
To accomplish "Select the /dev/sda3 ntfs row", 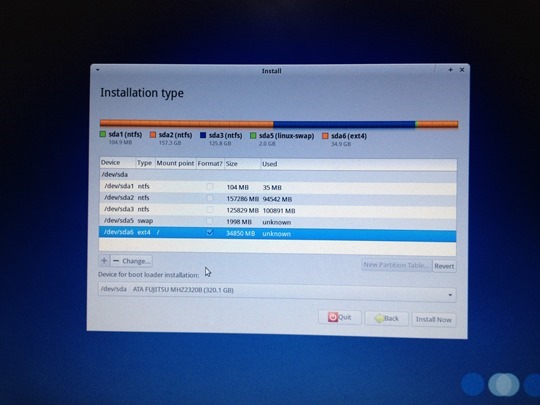I will click(278, 210).
